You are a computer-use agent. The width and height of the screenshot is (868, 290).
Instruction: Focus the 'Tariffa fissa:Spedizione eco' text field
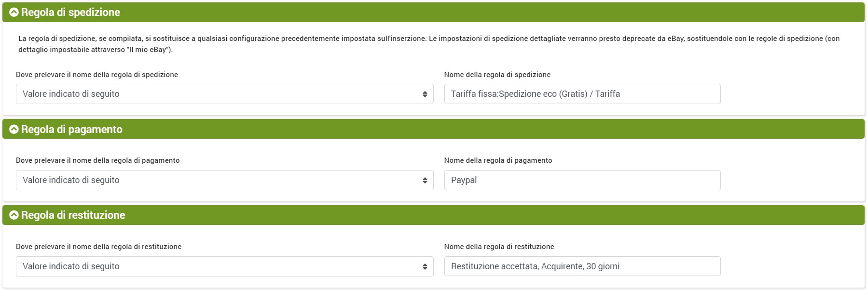tap(582, 94)
